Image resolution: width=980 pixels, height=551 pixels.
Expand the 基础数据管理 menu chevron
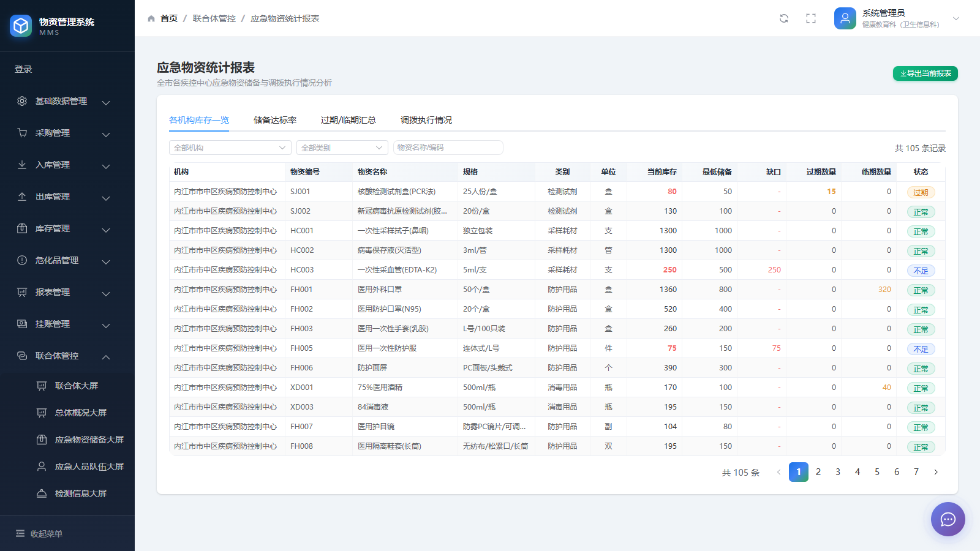click(106, 102)
